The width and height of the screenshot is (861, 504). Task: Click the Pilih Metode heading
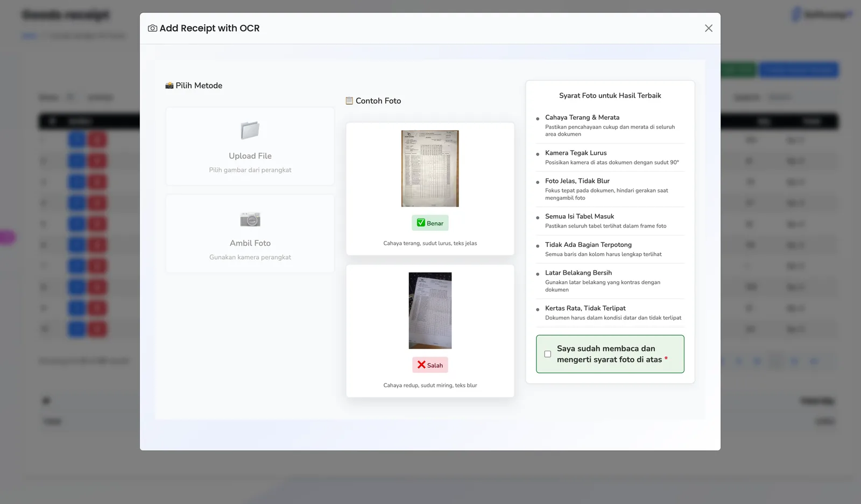[194, 86]
